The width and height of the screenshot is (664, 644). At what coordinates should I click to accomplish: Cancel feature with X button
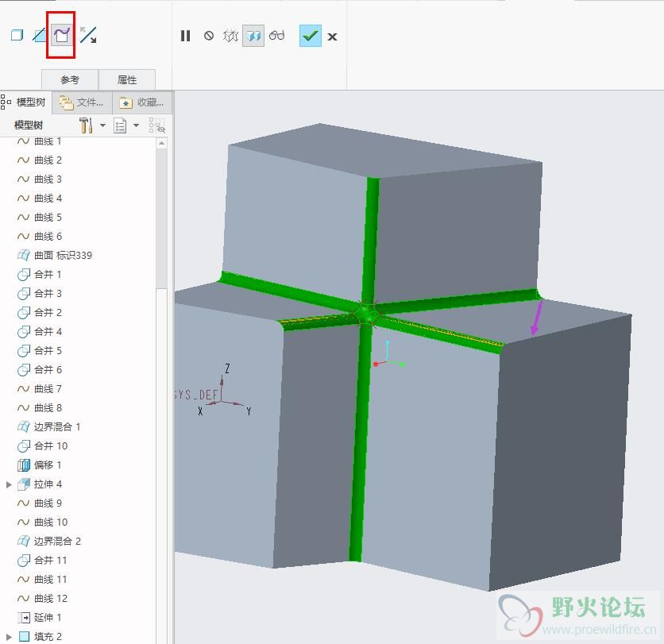(333, 37)
